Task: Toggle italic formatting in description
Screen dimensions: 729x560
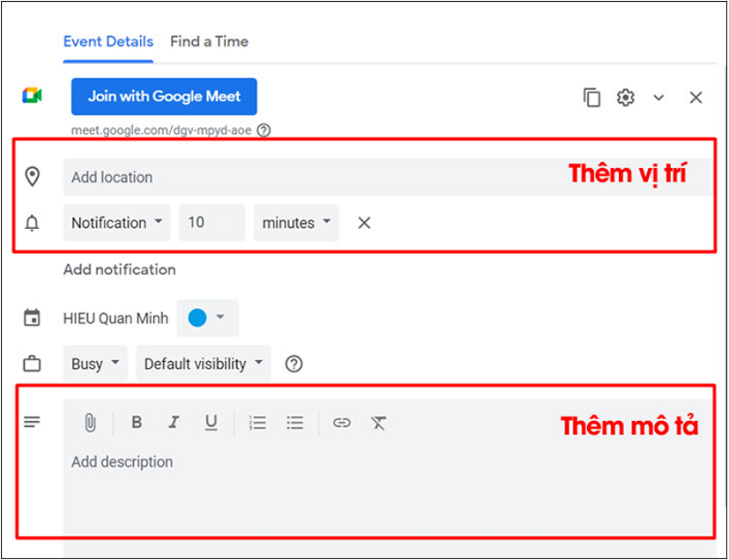Action: point(174,423)
